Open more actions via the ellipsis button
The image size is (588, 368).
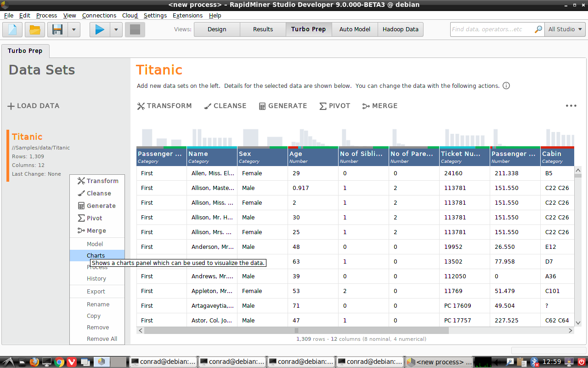pyautogui.click(x=571, y=106)
